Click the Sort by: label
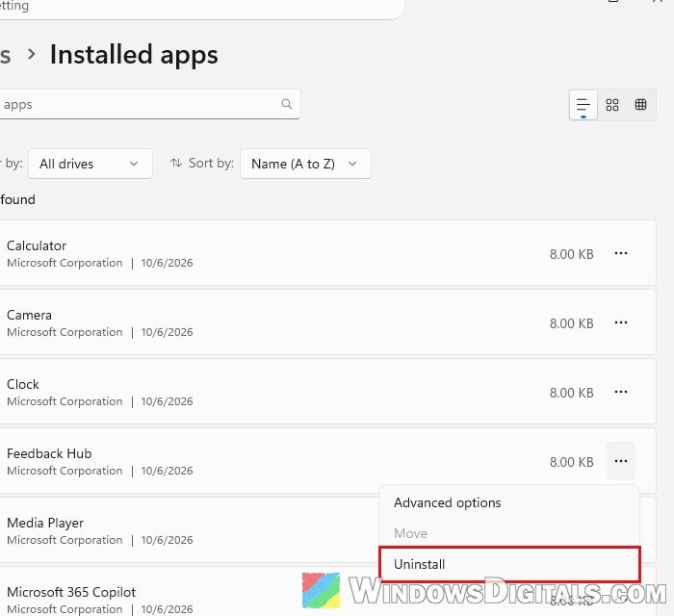 click(211, 163)
